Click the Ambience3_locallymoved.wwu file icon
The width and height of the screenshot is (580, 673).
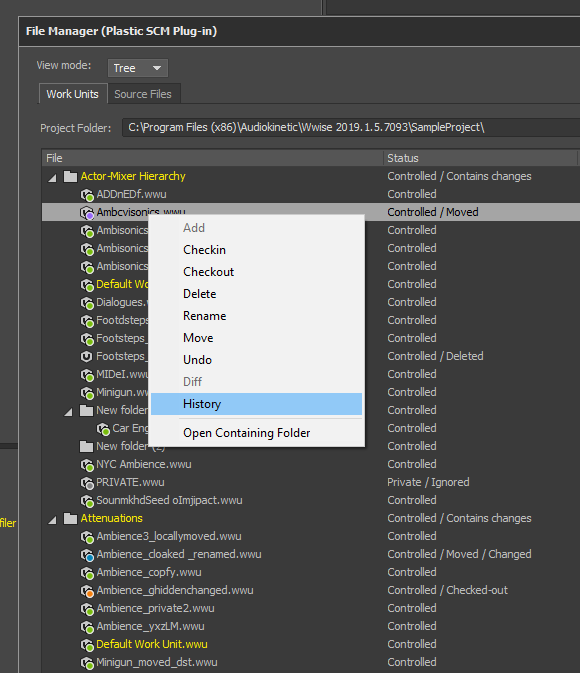87,537
